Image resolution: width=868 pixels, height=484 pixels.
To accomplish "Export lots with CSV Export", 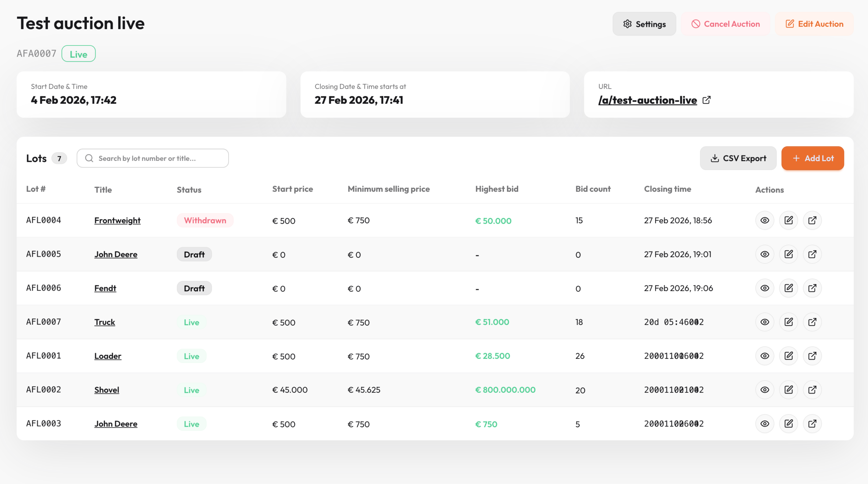I will click(738, 158).
